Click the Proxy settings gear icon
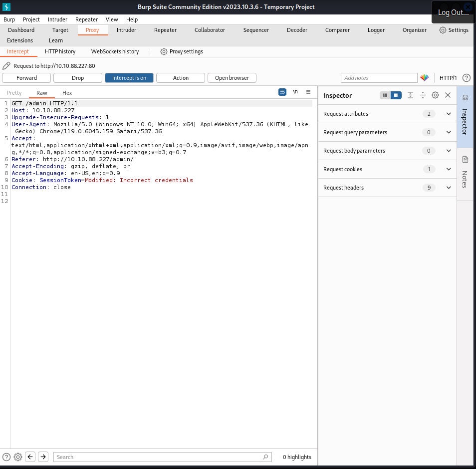This screenshot has height=469, width=476. [x=164, y=51]
